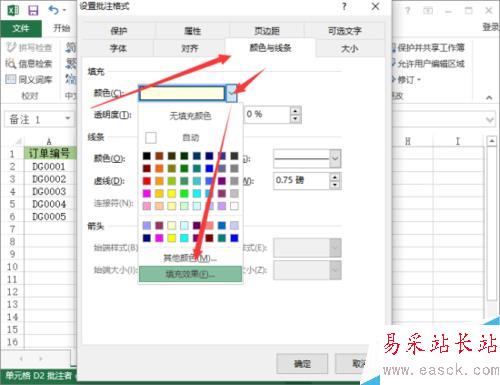This screenshot has height=385, width=500.
Task: Select cell DG0003
Action: [49, 191]
